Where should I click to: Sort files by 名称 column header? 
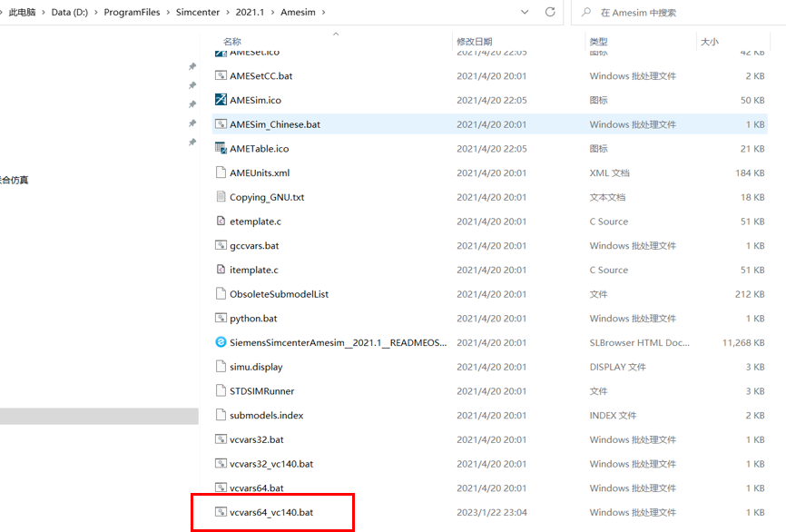(x=232, y=42)
